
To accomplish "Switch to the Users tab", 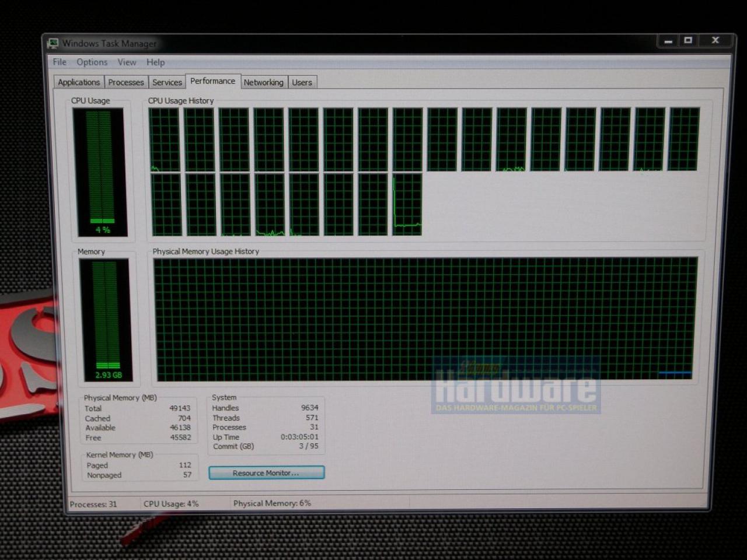I will point(302,82).
